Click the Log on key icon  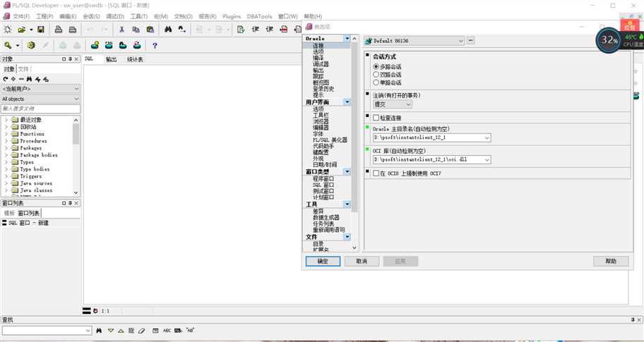pyautogui.click(x=8, y=45)
